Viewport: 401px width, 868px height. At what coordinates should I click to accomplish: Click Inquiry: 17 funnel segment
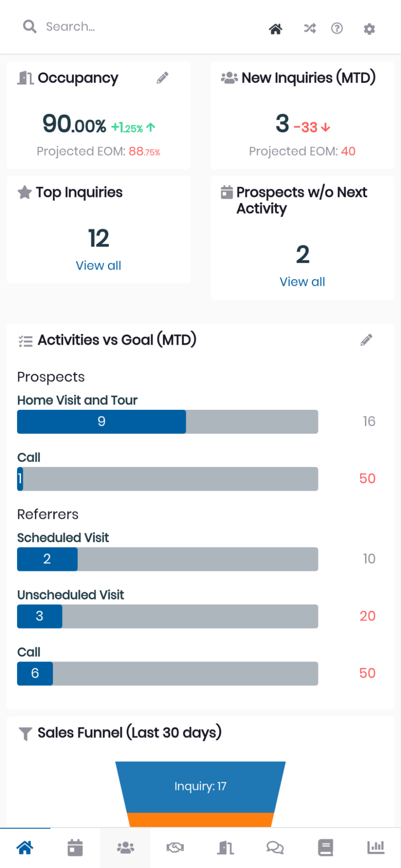click(x=200, y=786)
